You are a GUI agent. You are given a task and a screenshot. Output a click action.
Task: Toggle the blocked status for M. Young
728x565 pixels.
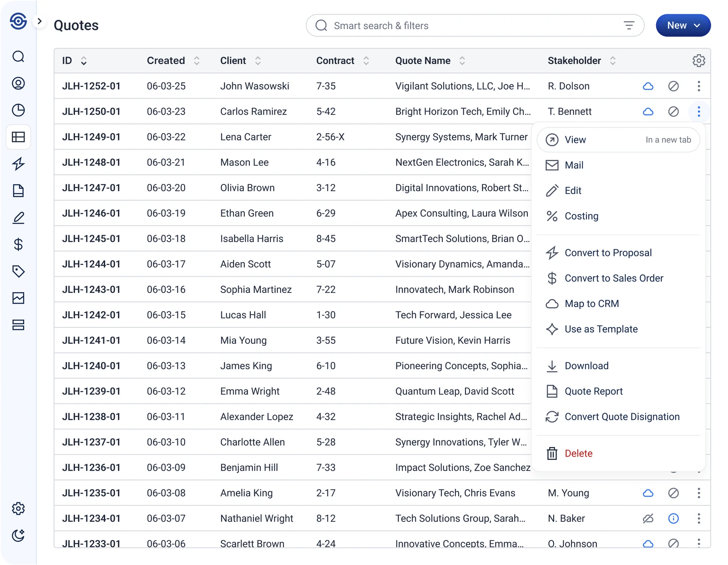point(673,493)
